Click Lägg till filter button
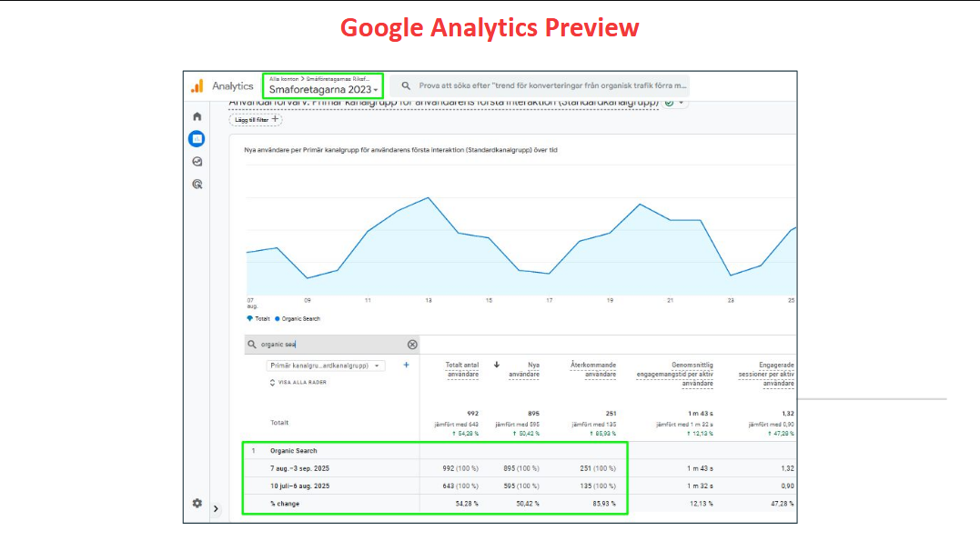This screenshot has width=980, height=551. coord(256,120)
